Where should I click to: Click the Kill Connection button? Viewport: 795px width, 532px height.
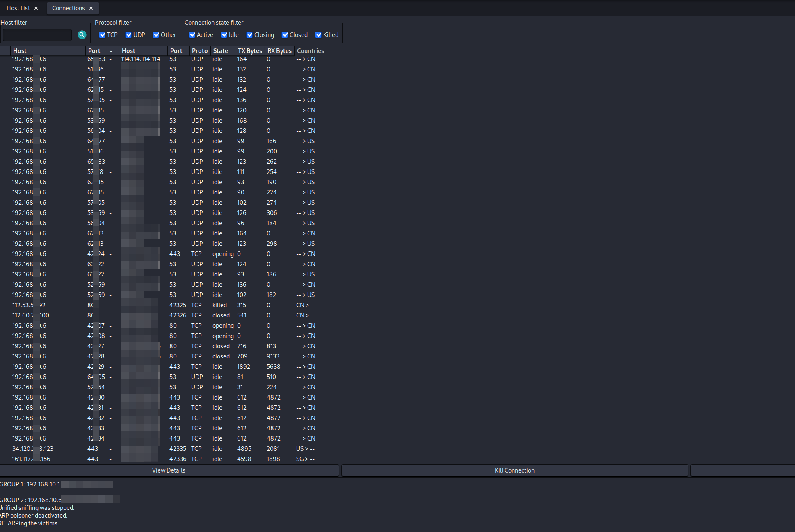coord(514,470)
